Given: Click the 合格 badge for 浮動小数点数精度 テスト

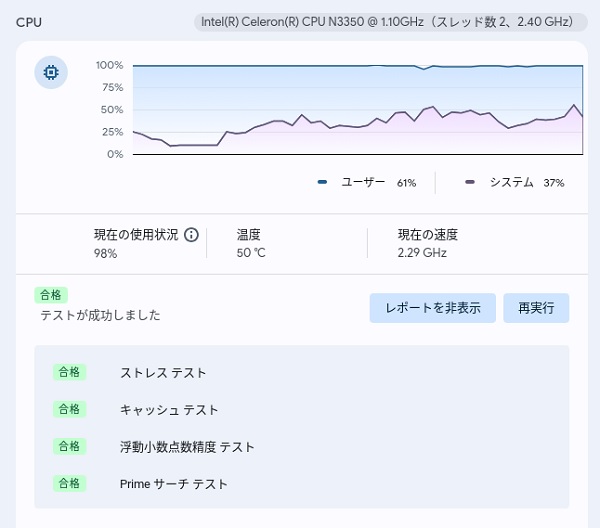Looking at the screenshot, I should pos(70,446).
